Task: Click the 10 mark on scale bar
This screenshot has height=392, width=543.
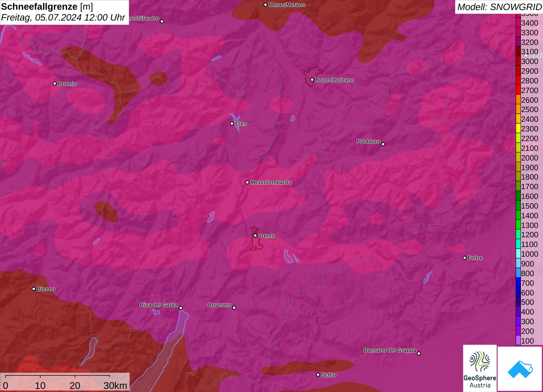Action: (x=40, y=385)
